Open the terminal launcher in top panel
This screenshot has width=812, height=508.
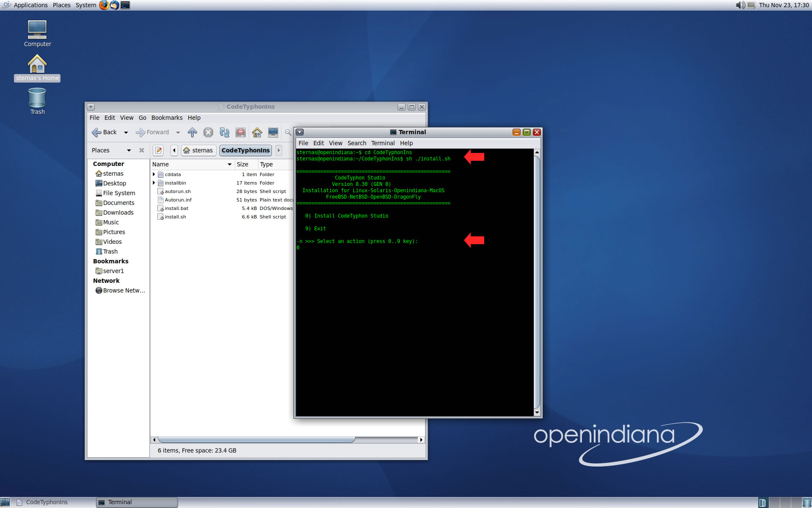tap(125, 5)
